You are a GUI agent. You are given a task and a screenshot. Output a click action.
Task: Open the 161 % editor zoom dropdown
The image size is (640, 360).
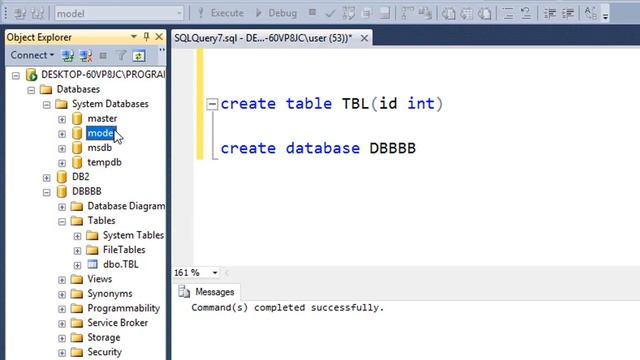(x=215, y=273)
